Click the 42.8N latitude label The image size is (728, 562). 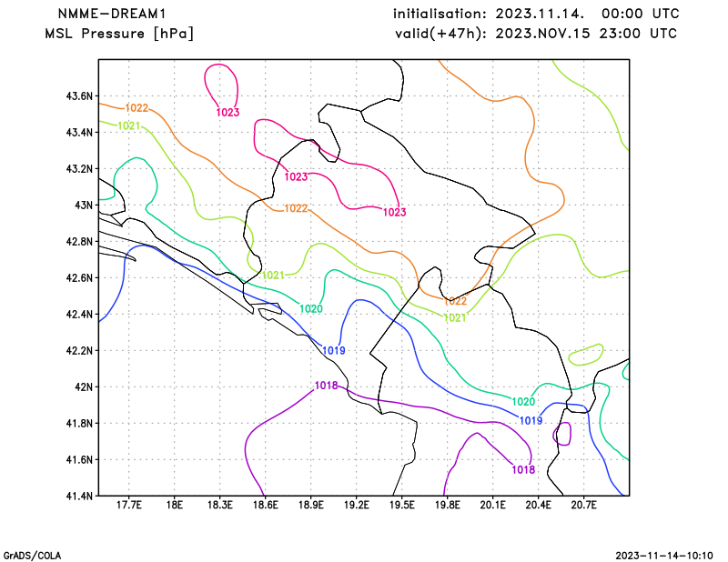coord(79,241)
